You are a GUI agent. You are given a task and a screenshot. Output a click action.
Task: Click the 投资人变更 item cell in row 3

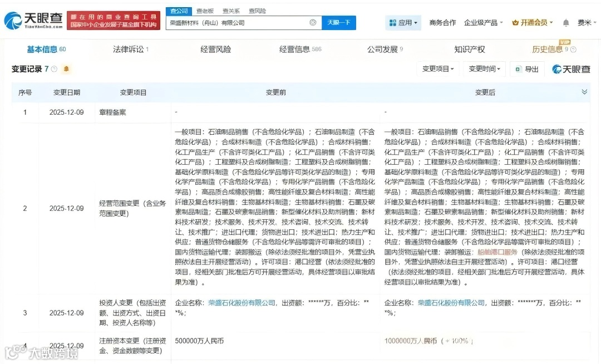coord(132,313)
